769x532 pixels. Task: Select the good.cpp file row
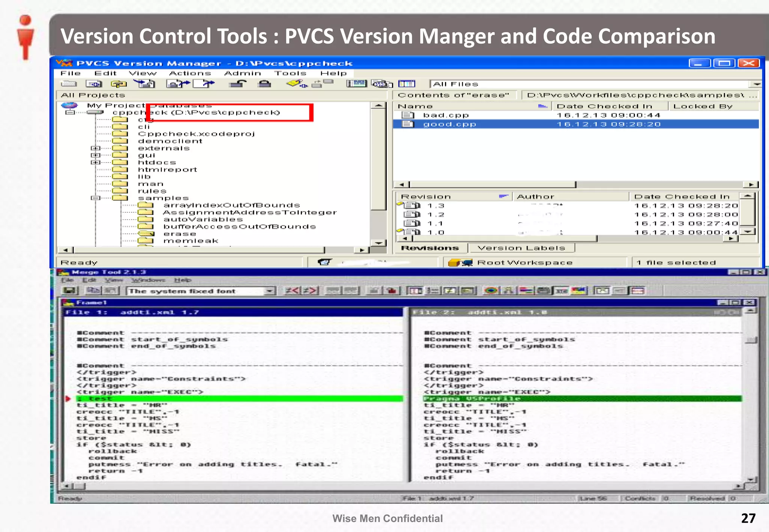(576, 124)
